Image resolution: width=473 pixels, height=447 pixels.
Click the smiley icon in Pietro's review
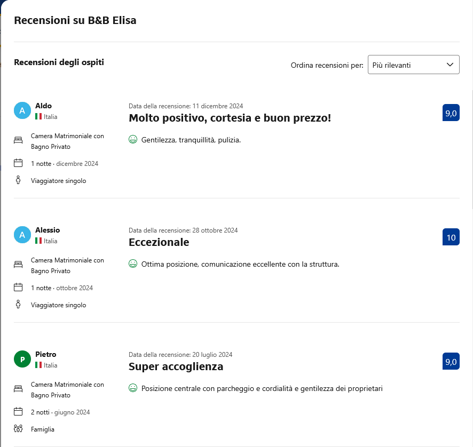[x=133, y=388]
